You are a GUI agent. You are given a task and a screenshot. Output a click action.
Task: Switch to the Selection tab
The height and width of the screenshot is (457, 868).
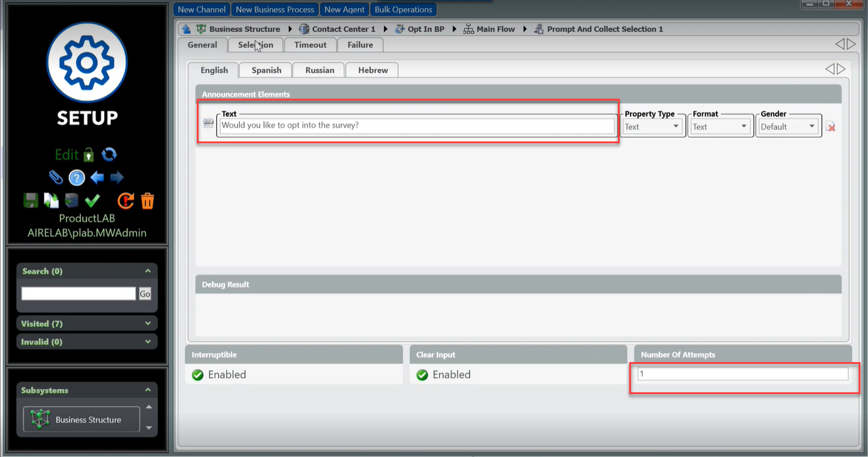pos(255,45)
